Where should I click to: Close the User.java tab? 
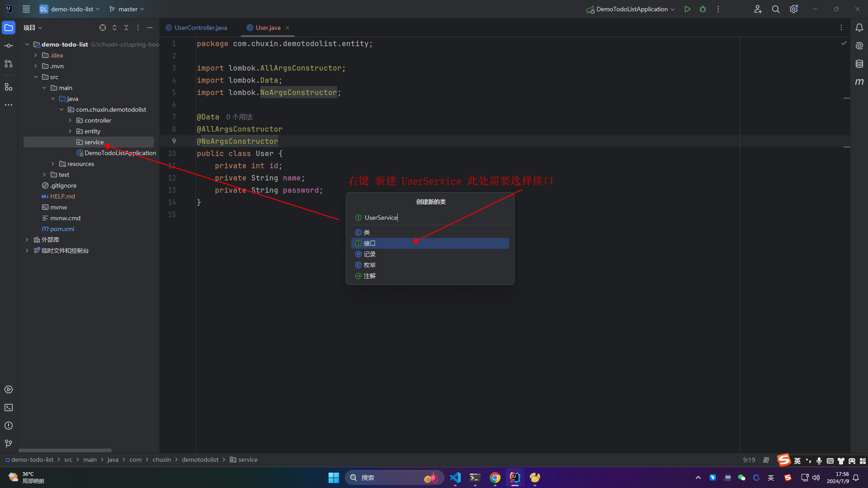pyautogui.click(x=287, y=28)
